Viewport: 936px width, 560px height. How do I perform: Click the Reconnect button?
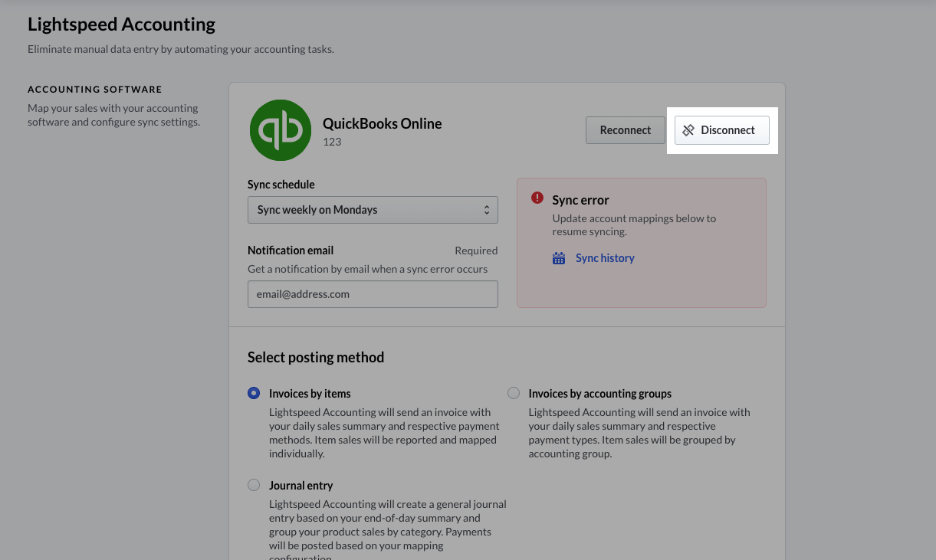click(625, 129)
